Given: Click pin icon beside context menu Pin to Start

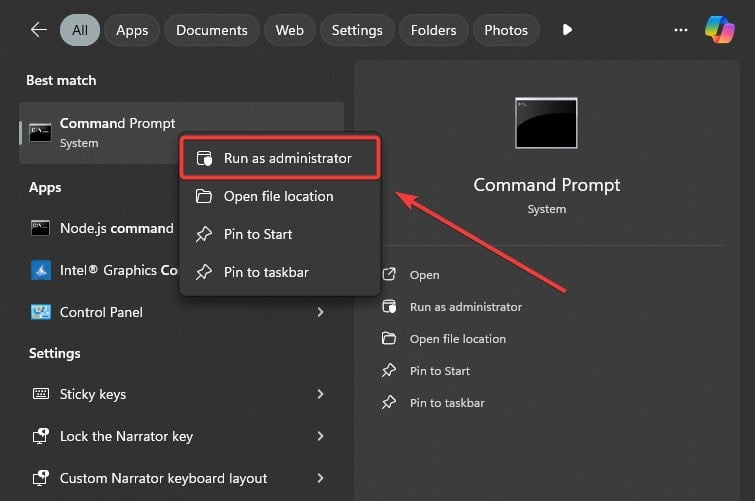Looking at the screenshot, I should pos(204,234).
